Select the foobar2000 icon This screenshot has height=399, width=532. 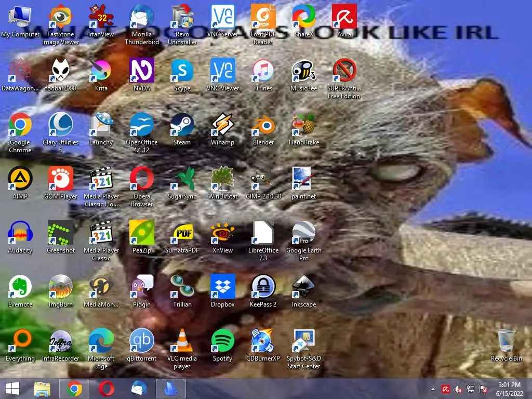tap(60, 75)
